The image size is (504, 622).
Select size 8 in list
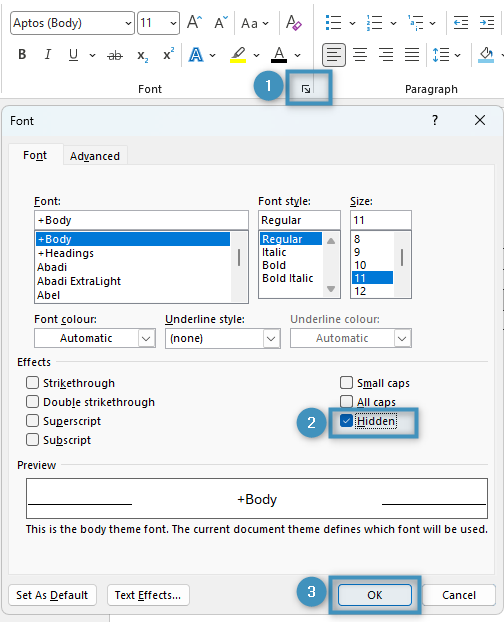[x=372, y=239]
